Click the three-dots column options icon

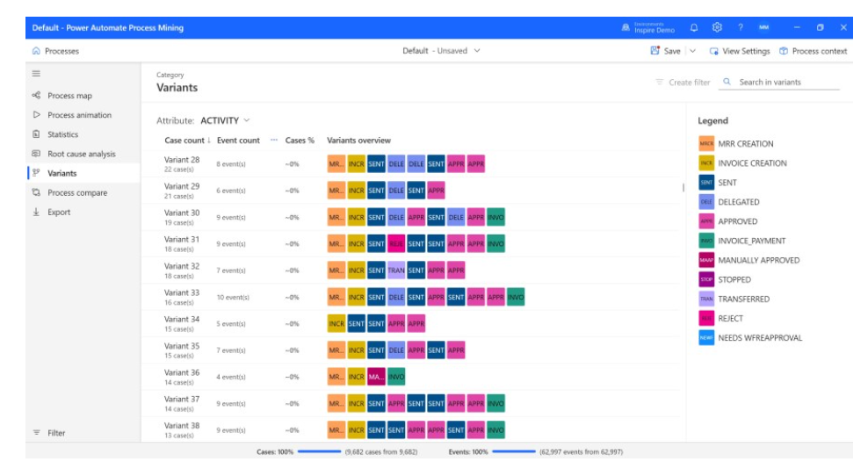point(273,141)
